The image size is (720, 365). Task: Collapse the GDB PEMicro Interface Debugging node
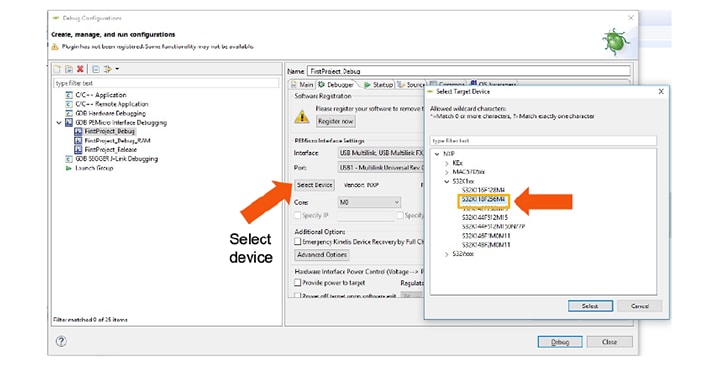click(59, 123)
